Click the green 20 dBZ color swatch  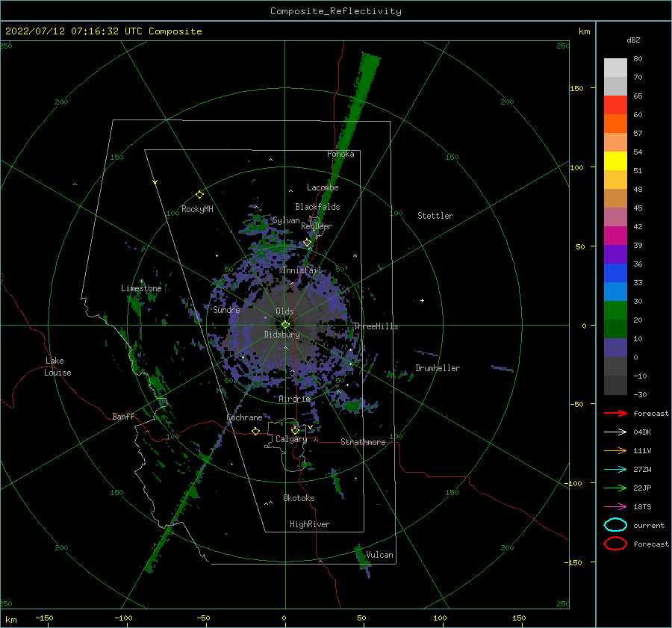[x=615, y=310]
